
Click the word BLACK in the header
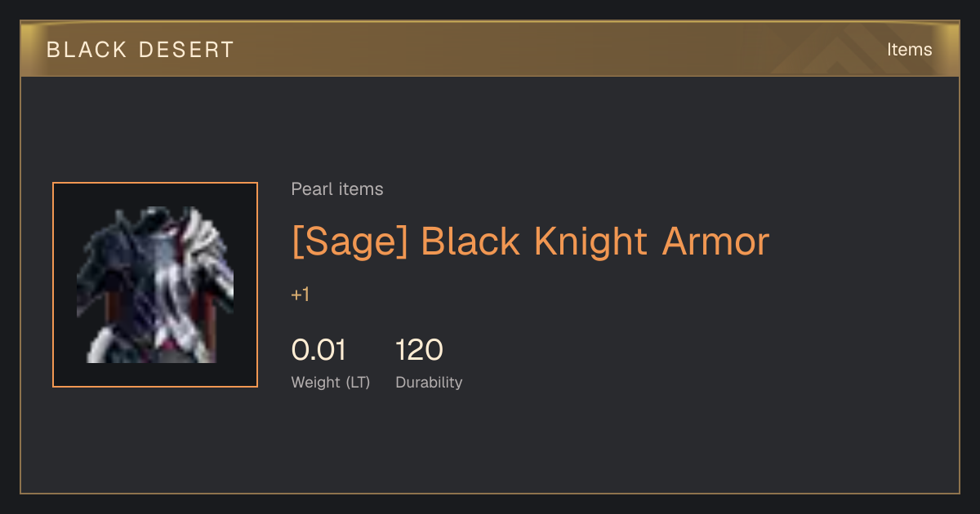pyautogui.click(x=86, y=50)
